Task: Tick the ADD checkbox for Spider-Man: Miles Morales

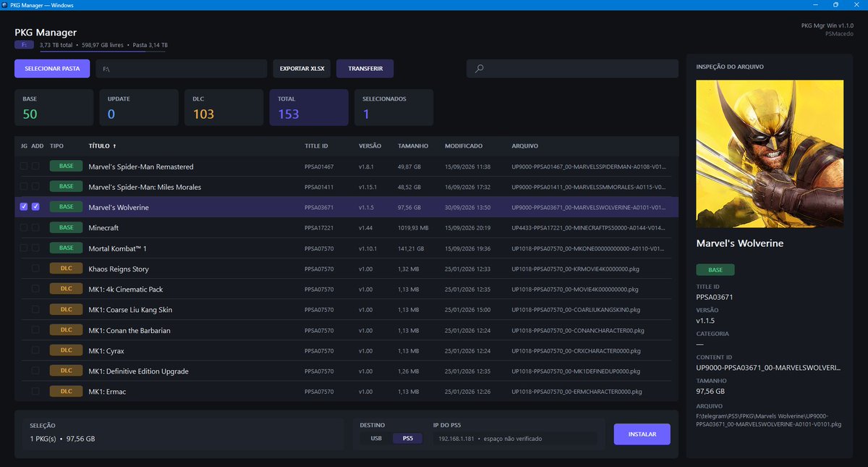Action: pos(35,187)
